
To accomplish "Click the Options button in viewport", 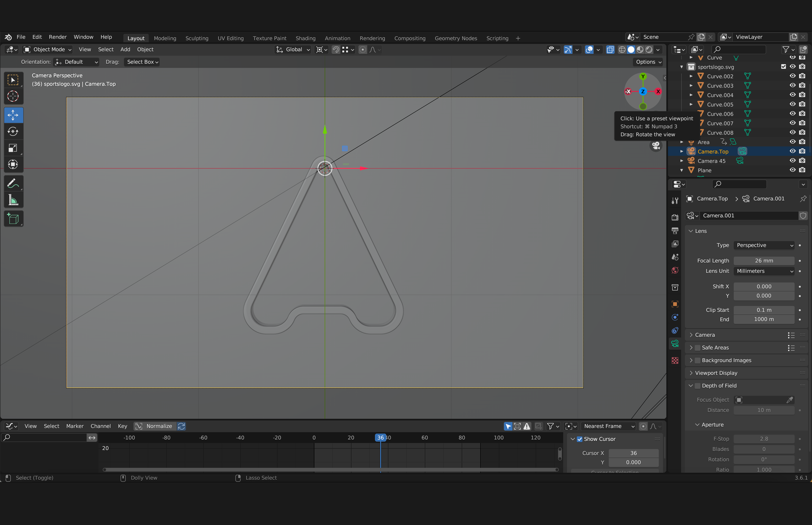I will click(648, 62).
